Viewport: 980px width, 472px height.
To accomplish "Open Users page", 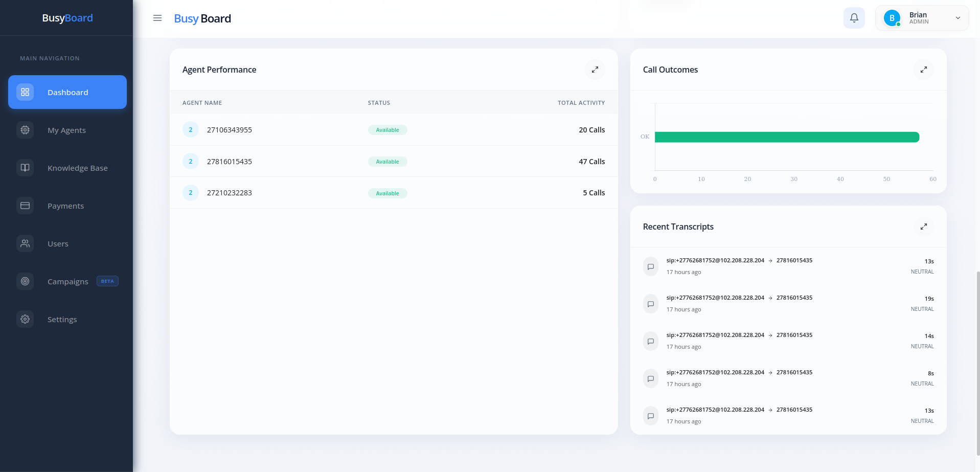I will click(67, 243).
